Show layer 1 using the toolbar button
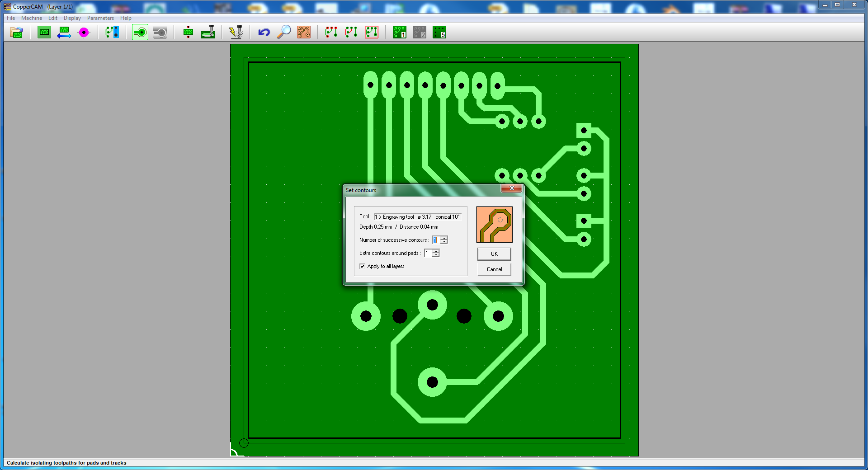Image resolution: width=868 pixels, height=470 pixels. pyautogui.click(x=399, y=32)
